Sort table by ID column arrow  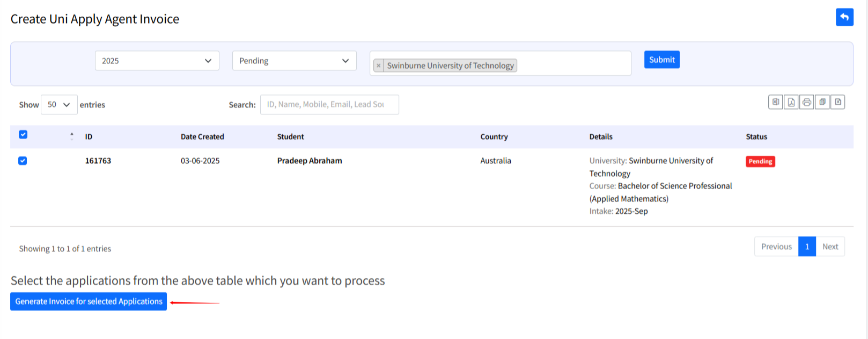[x=72, y=136]
